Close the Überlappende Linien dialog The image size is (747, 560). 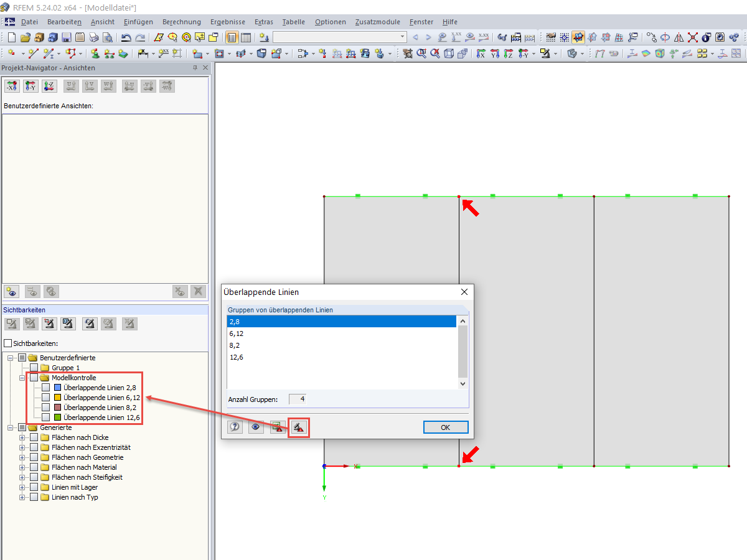point(464,292)
